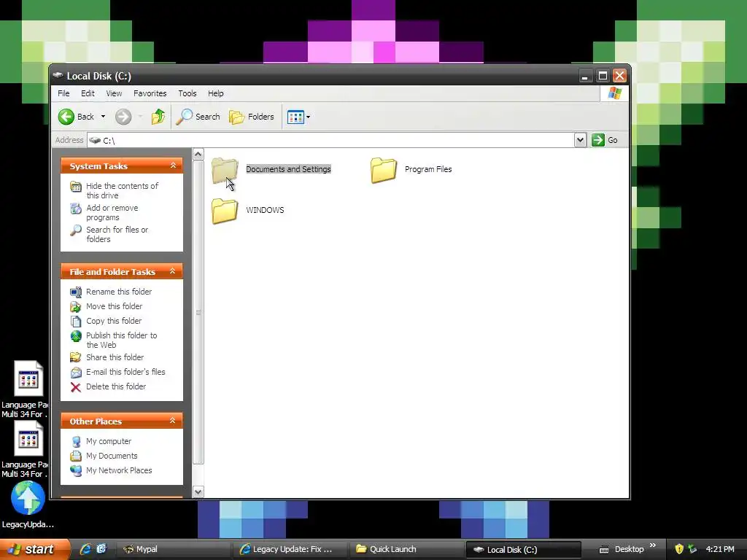The image size is (747, 560).
Task: Click the Go button
Action: (x=605, y=140)
